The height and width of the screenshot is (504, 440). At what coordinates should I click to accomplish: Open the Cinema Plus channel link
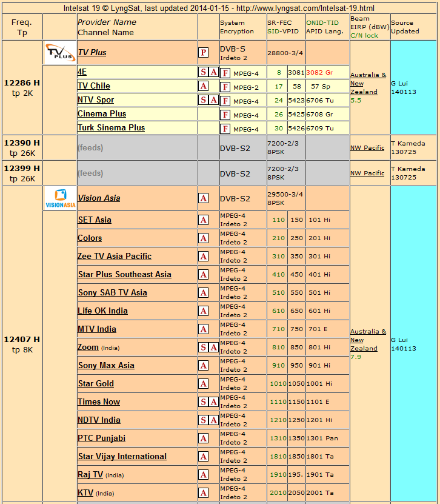pos(102,114)
